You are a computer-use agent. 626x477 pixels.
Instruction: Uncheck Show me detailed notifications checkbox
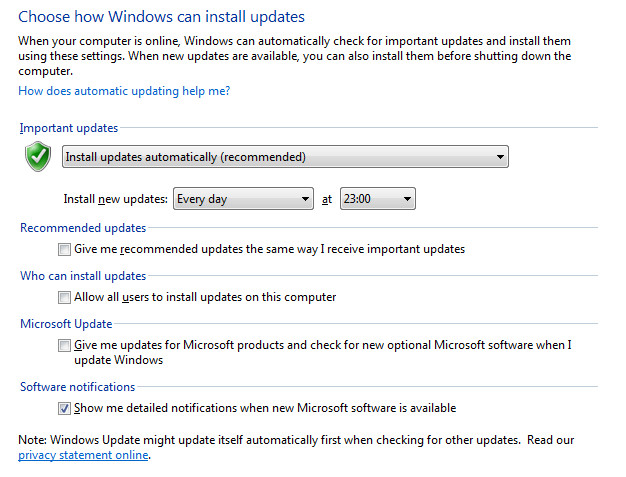pyautogui.click(x=64, y=408)
